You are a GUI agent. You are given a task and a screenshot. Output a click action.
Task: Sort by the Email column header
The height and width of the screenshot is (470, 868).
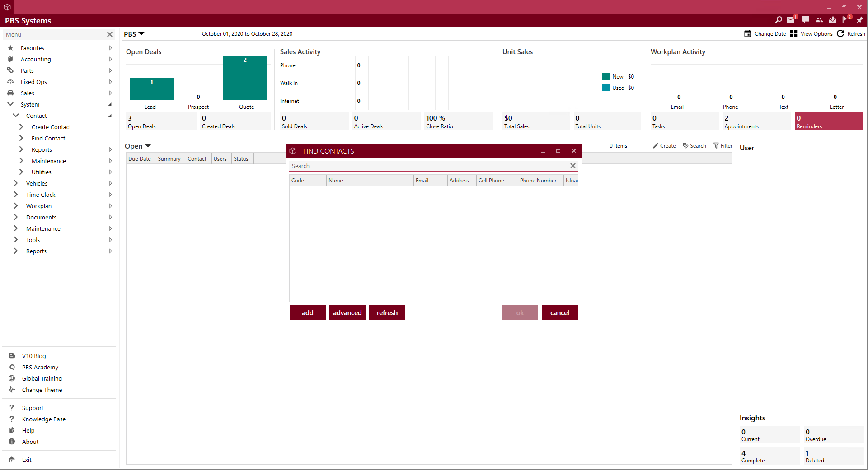430,181
